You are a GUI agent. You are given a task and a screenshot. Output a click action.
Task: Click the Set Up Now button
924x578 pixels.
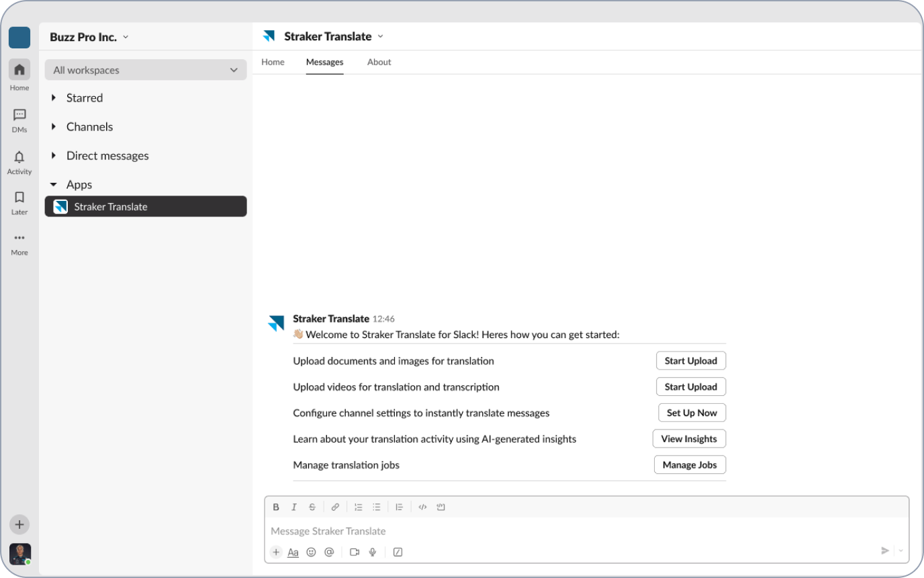point(692,413)
